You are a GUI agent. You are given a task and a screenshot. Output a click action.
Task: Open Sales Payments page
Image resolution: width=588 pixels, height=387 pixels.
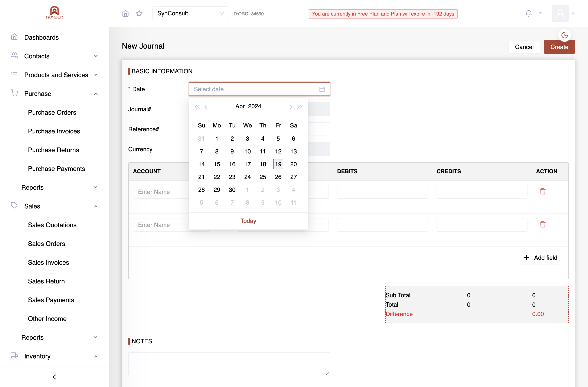(x=51, y=300)
